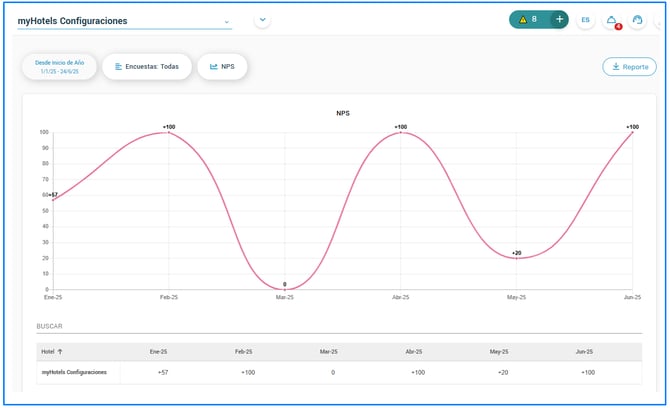670x408 pixels.
Task: Click the NPS metric chart icon
Action: pos(214,67)
